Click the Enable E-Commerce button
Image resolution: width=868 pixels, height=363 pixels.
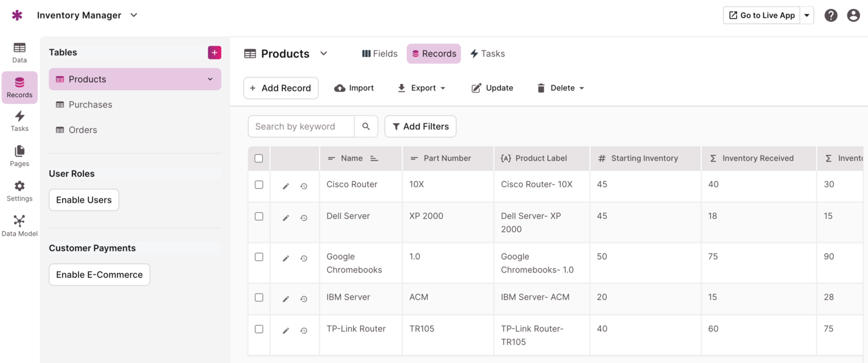[x=99, y=275]
